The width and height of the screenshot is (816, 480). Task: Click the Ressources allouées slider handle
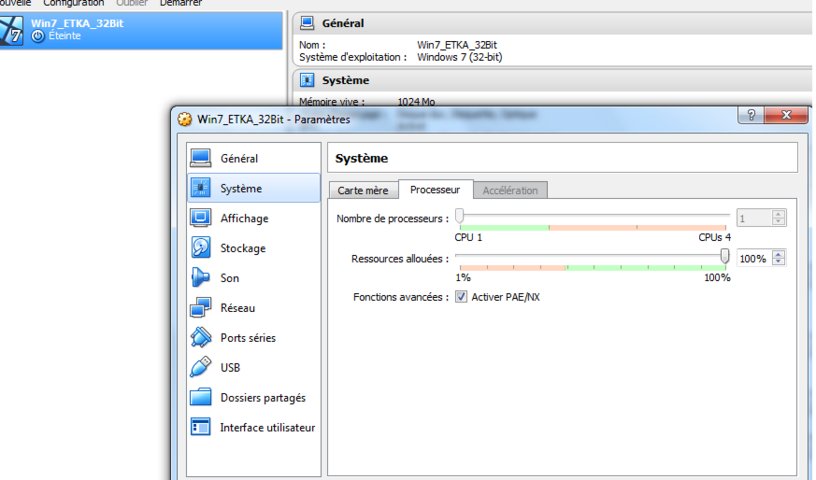724,256
